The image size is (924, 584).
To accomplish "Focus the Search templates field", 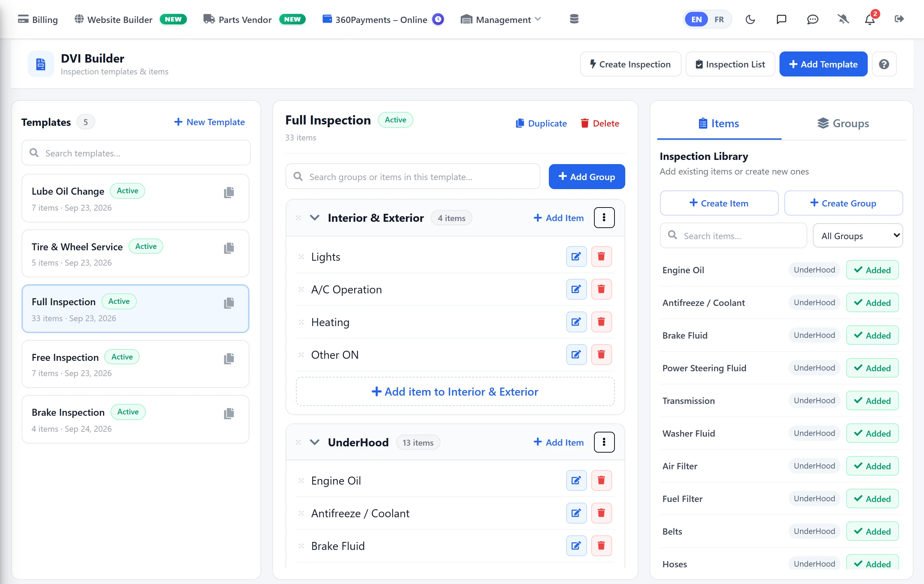I will (x=136, y=153).
